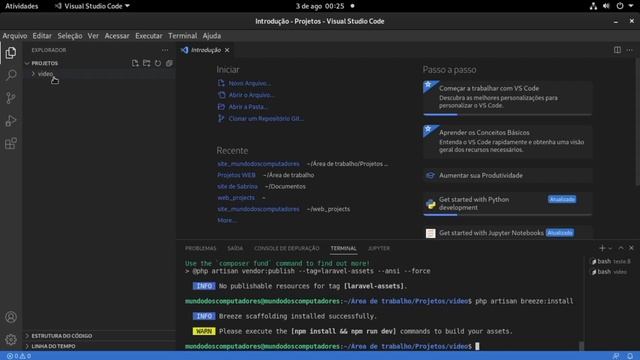This screenshot has height=360, width=640.
Task: Open the new terminal profile dropdown arrow
Action: [x=610, y=248]
